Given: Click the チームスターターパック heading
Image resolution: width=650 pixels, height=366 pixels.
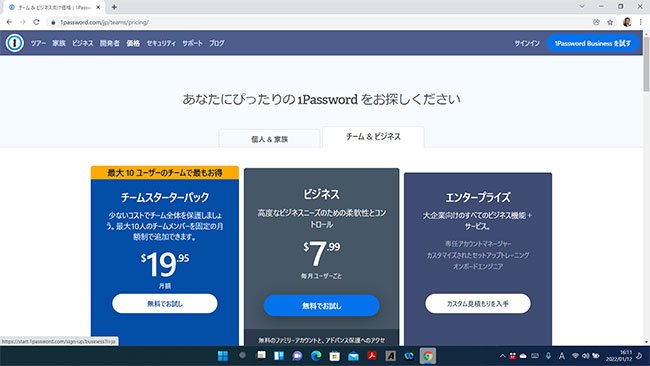Looking at the screenshot, I should tap(165, 197).
